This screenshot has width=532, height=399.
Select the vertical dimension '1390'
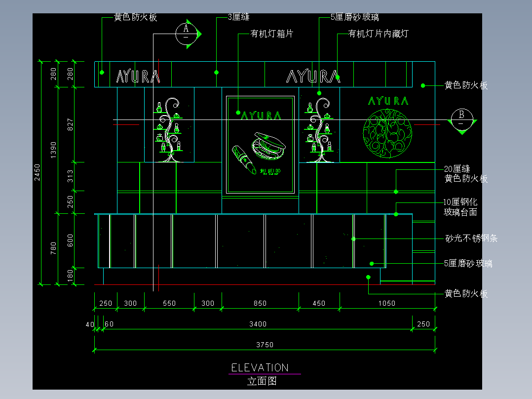coord(53,150)
